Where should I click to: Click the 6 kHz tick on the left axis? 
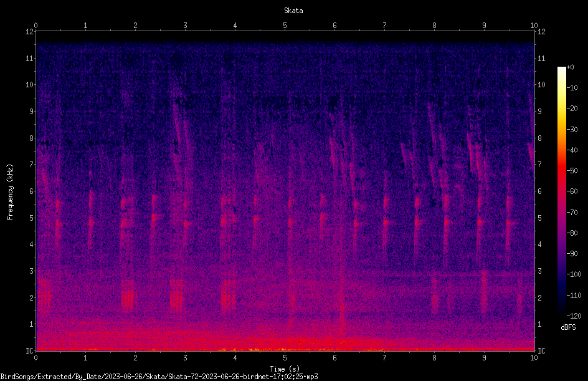coord(32,191)
